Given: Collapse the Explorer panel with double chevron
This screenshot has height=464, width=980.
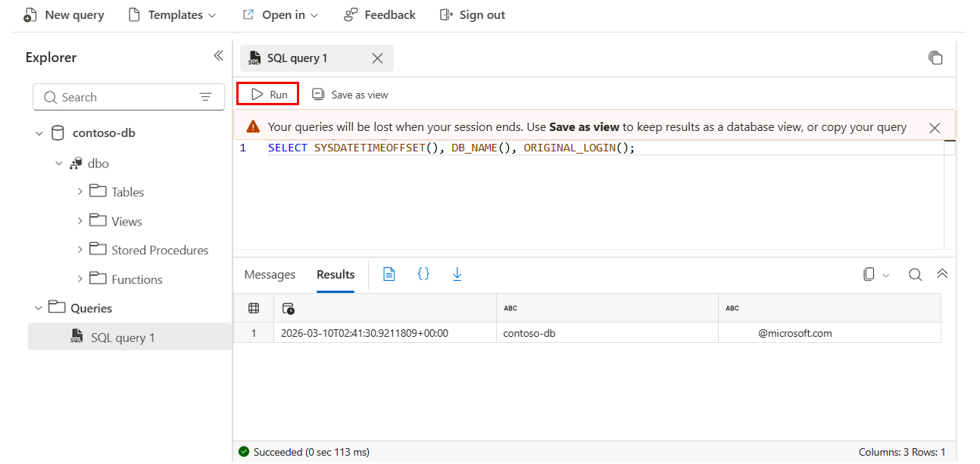Looking at the screenshot, I should point(218,56).
